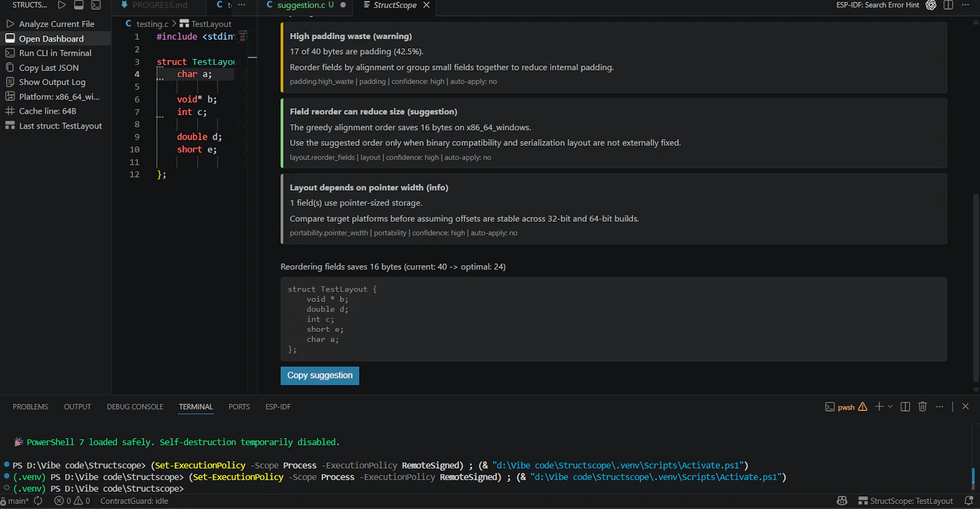Click 'double d;' code line
The width and height of the screenshot is (980, 509).
click(200, 137)
